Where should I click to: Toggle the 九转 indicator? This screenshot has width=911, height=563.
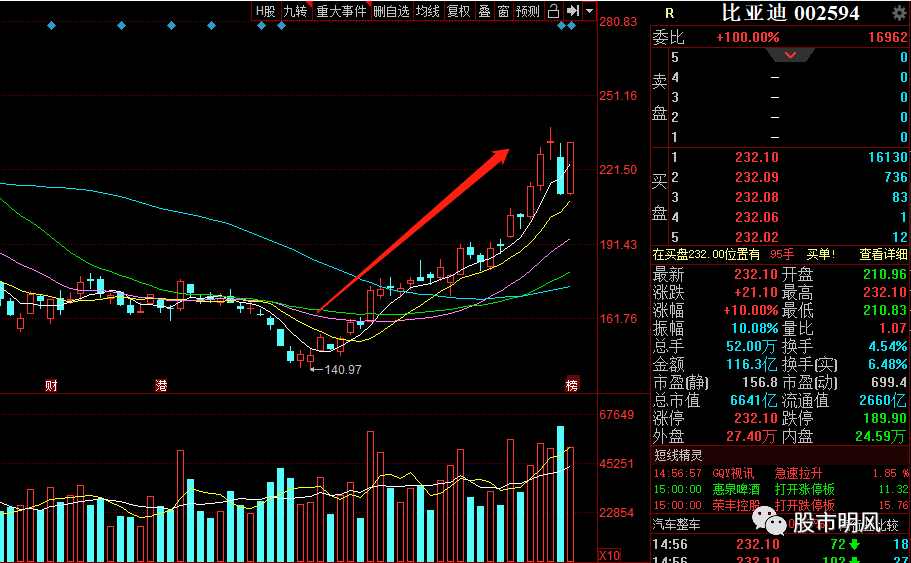tap(296, 11)
